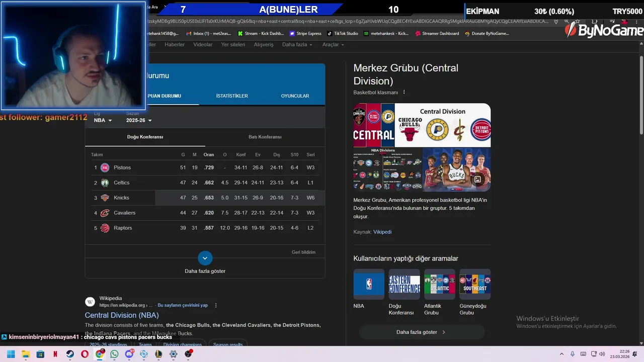This screenshot has width=644, height=362.
Task: Select the OYUNCULAR tab
Action: [x=295, y=96]
